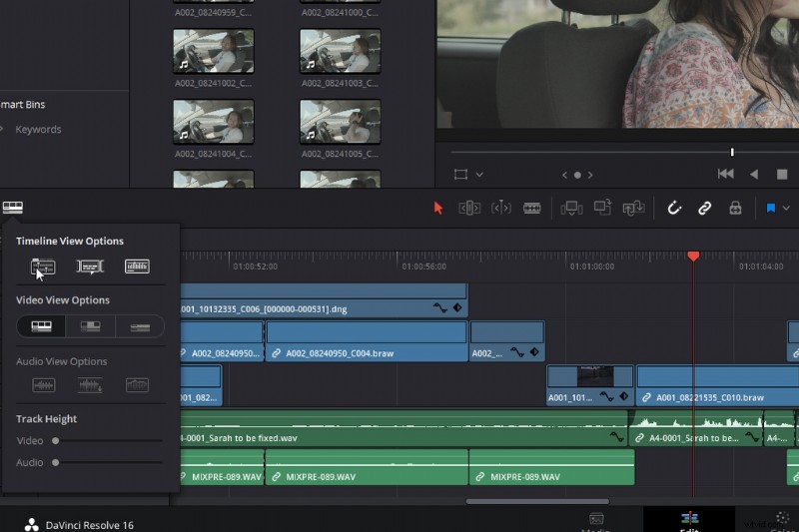799x532 pixels.
Task: Select filmstrip video view option
Action: [41, 326]
